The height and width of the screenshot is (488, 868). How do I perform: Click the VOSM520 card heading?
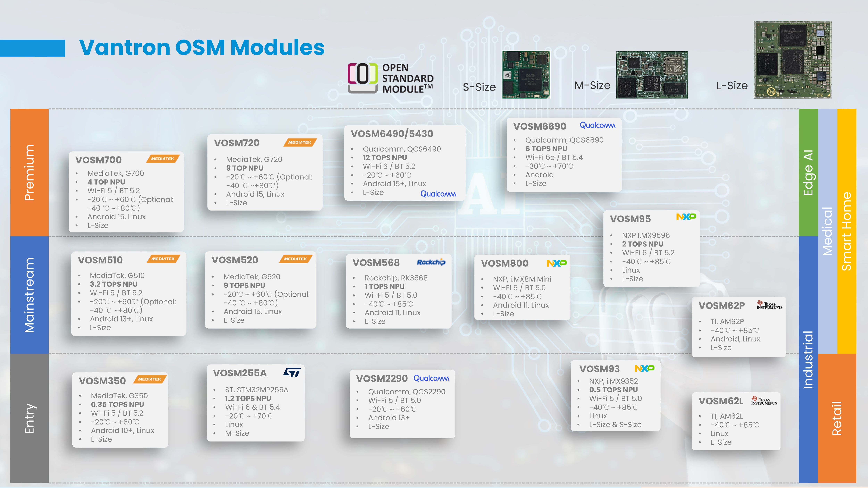click(235, 260)
